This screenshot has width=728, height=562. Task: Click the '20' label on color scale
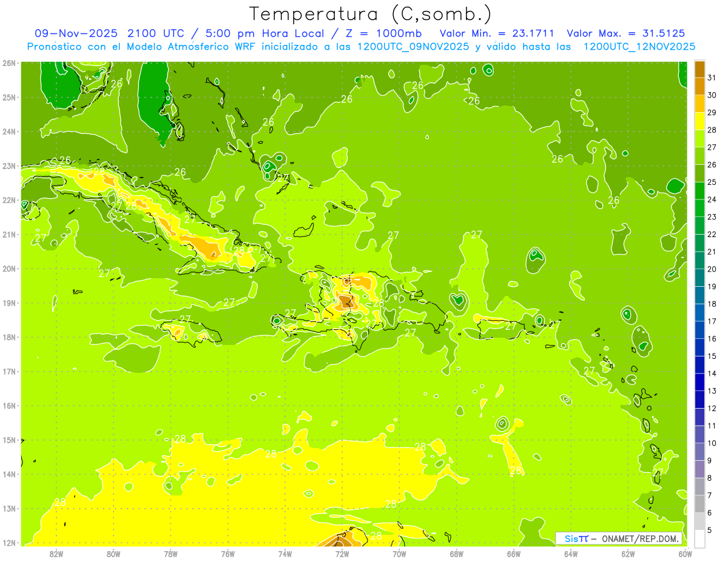(x=712, y=269)
